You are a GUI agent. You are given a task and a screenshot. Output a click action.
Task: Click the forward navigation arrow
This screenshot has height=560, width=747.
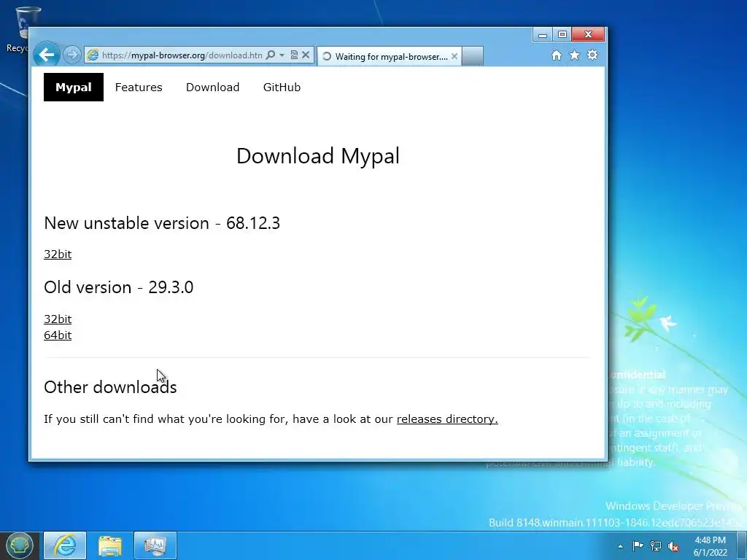point(72,55)
